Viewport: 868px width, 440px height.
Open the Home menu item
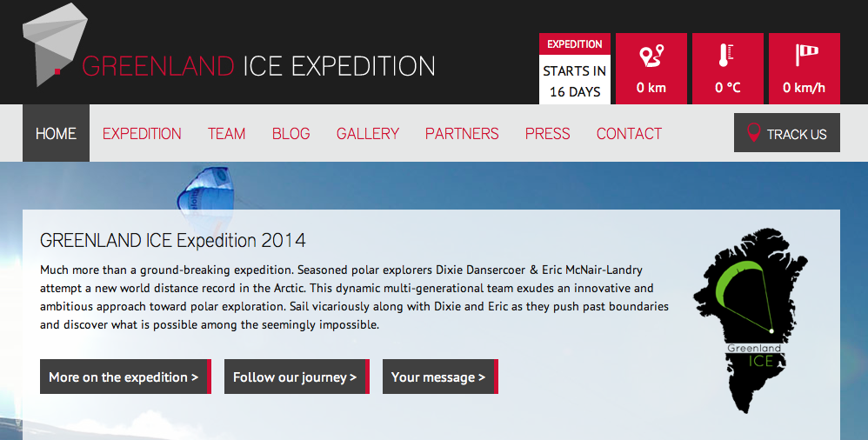(x=56, y=133)
